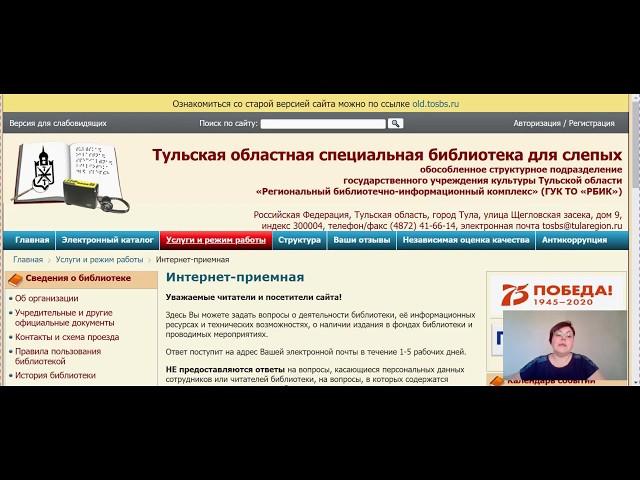Screen dimensions: 640x480
Task: Click the library logo with open book
Action: (x=71, y=177)
